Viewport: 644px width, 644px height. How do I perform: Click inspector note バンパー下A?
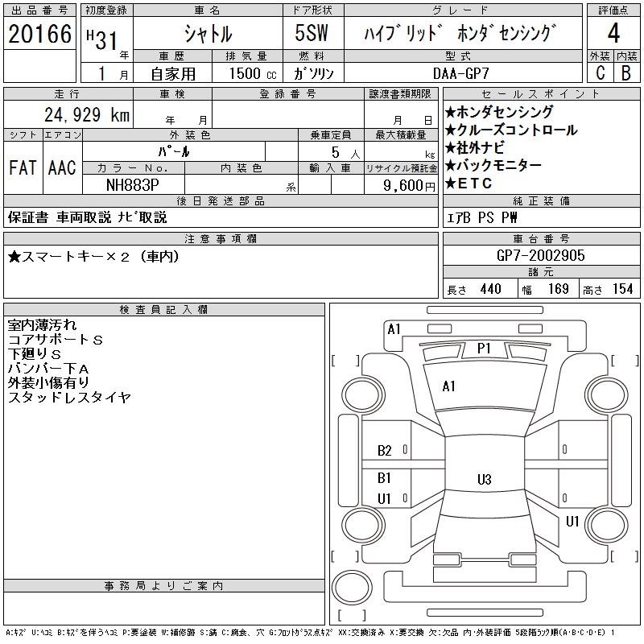tap(48, 369)
